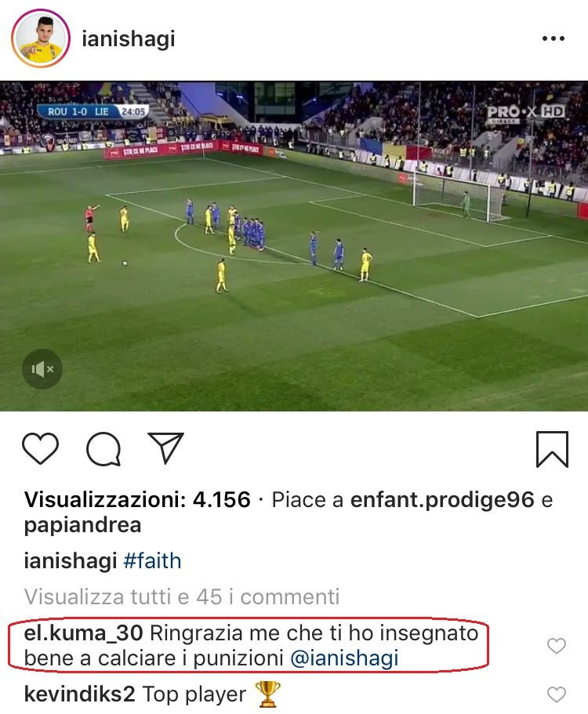The image size is (588, 714).
Task: Open the three-dot more options menu
Action: coord(554,38)
